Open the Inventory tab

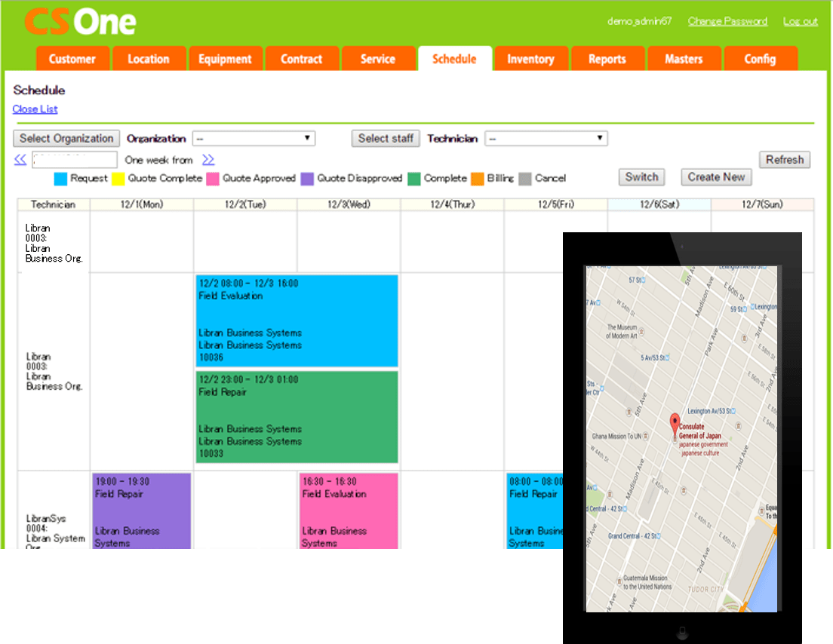531,58
